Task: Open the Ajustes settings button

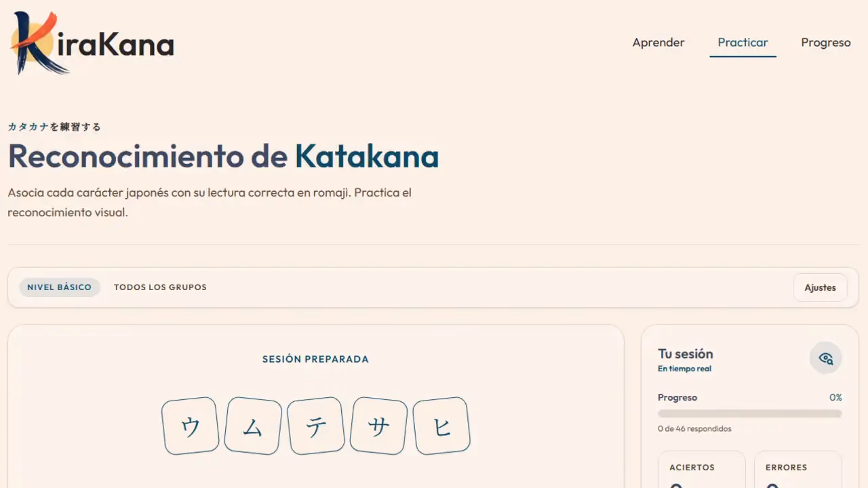Action: point(820,287)
